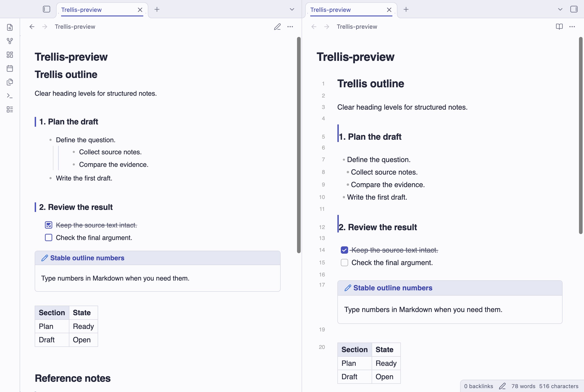Switch right pane to reading view
The width and height of the screenshot is (584, 392).
559,27
